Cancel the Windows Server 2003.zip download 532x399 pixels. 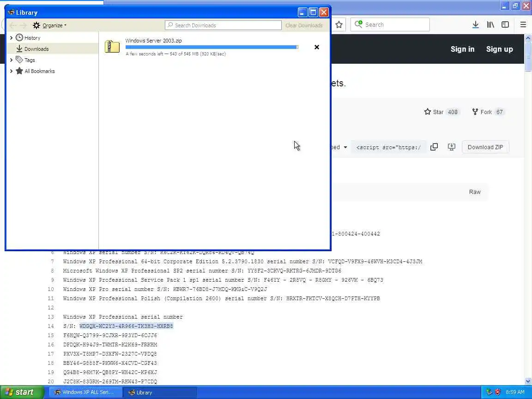coord(316,47)
